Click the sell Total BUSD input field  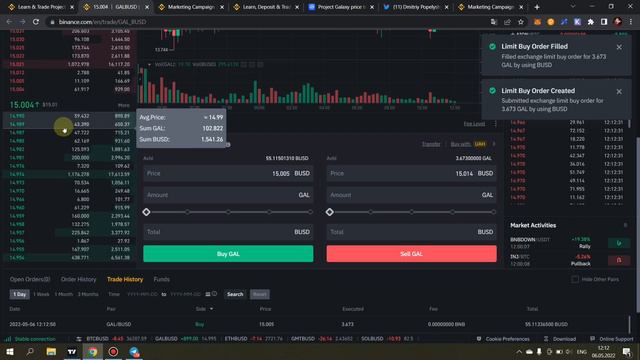click(x=411, y=232)
